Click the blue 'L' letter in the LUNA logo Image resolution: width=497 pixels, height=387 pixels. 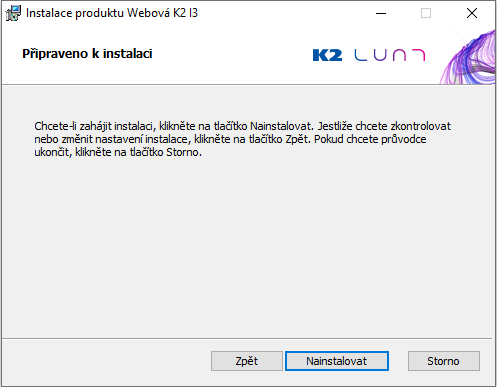pyautogui.click(x=361, y=55)
